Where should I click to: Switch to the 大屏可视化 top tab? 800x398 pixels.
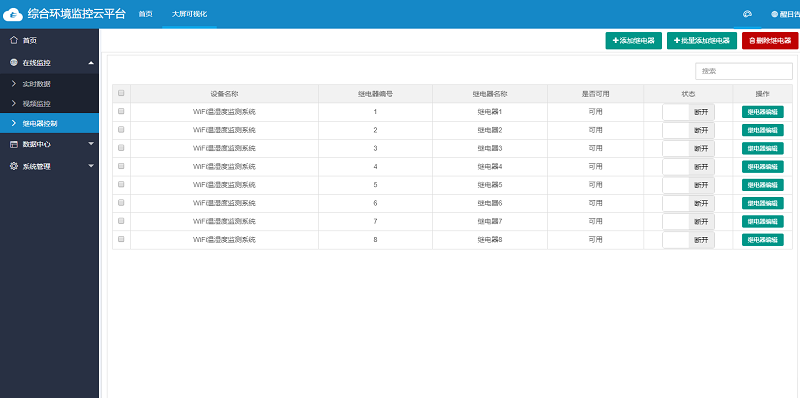click(x=189, y=14)
